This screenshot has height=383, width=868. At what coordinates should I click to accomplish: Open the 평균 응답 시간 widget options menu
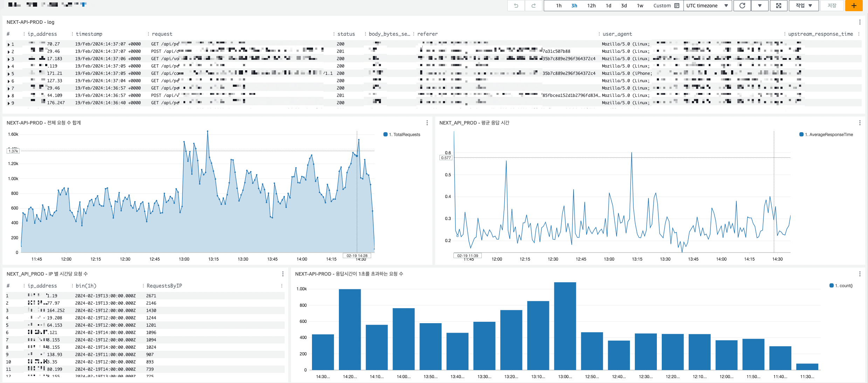[860, 123]
